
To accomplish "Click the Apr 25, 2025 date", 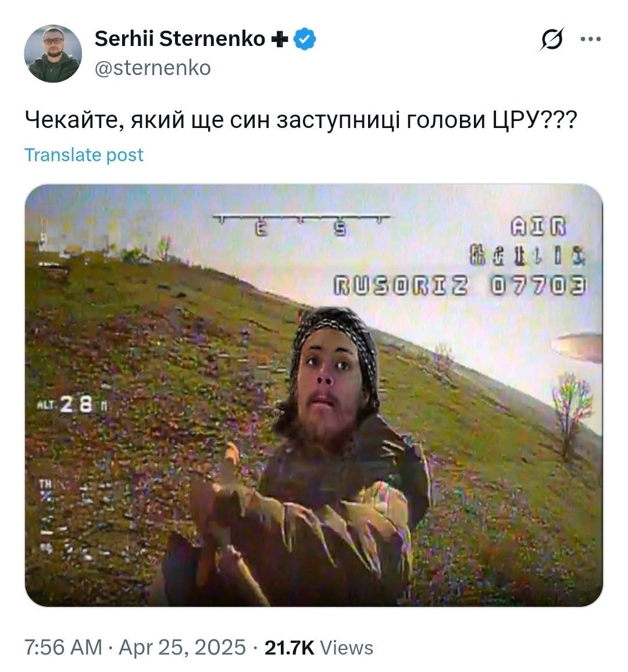I will pyautogui.click(x=183, y=647).
